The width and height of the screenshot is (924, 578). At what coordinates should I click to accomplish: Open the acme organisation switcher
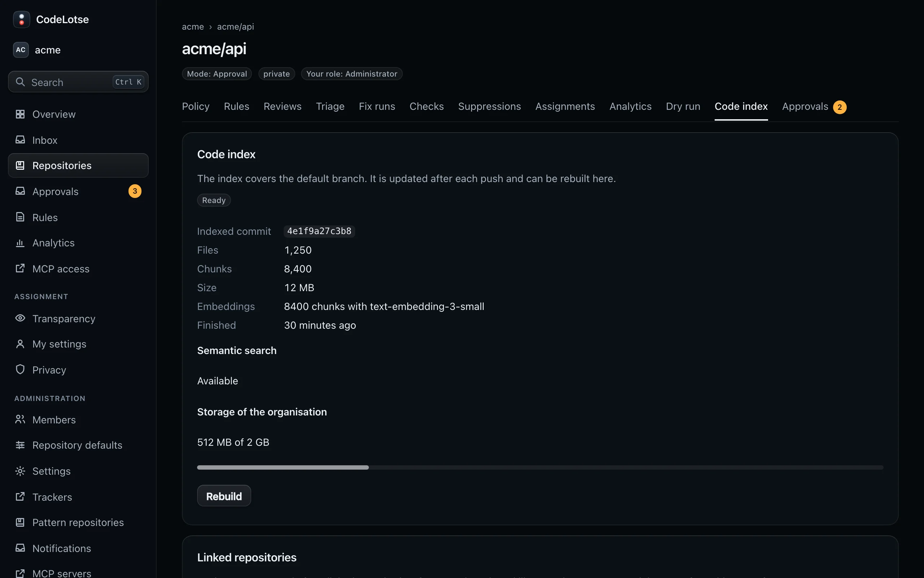(x=78, y=50)
